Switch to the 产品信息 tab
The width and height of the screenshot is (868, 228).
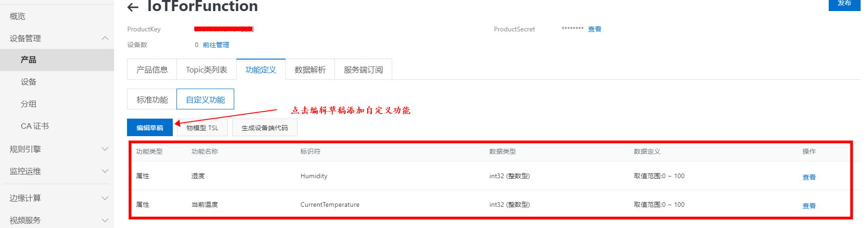point(152,70)
